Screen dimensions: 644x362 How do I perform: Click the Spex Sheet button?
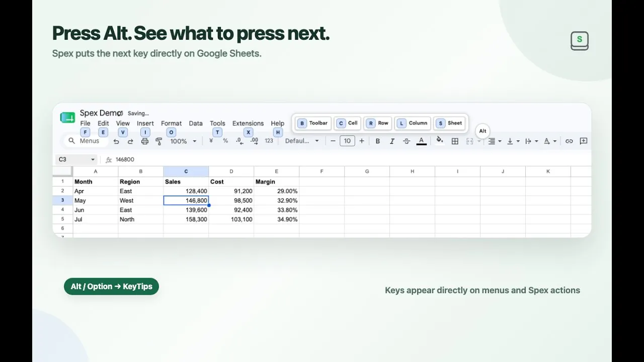(x=449, y=123)
